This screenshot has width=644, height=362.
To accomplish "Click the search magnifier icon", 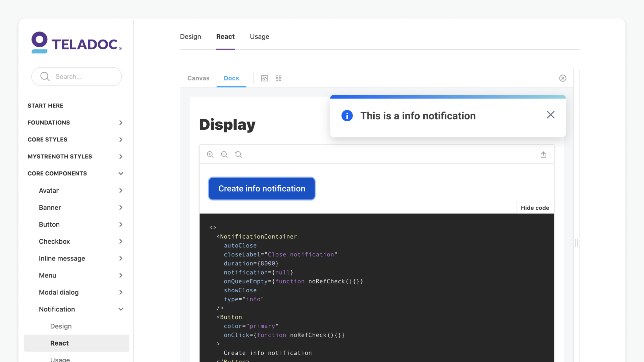I will [45, 76].
